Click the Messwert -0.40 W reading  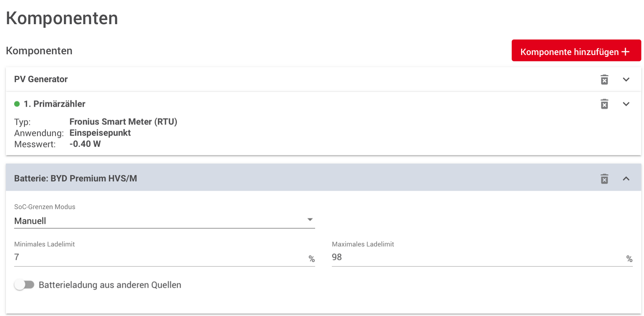coord(85,144)
